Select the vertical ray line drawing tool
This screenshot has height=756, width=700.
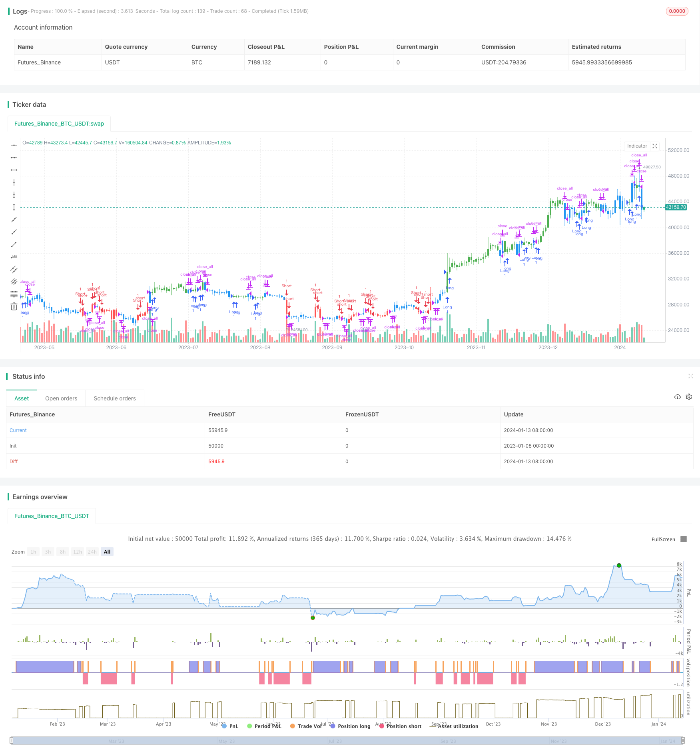point(14,195)
